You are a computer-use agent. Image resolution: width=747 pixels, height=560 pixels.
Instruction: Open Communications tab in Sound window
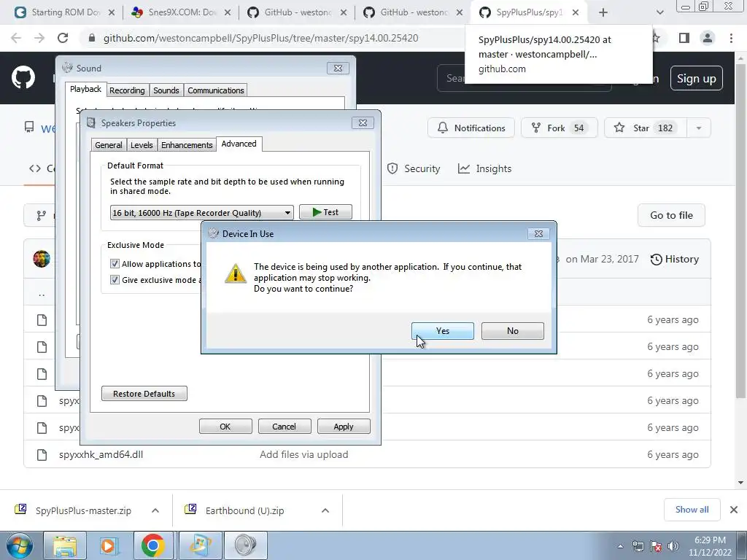[x=215, y=90]
